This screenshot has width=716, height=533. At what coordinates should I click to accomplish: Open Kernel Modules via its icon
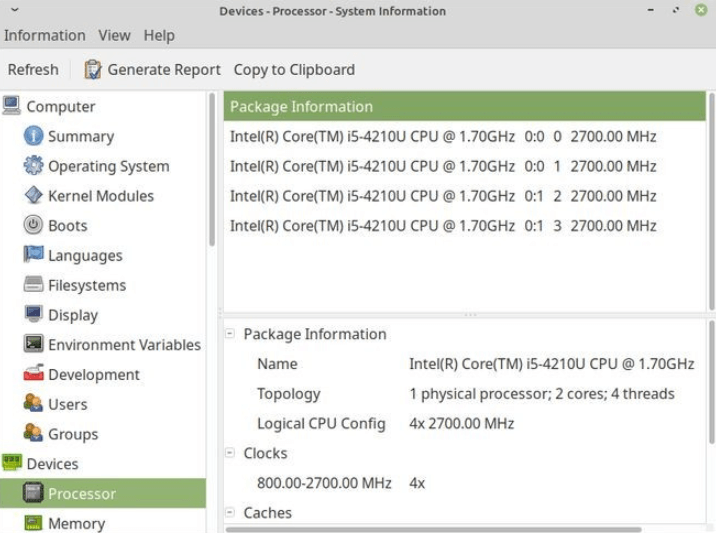(33, 196)
